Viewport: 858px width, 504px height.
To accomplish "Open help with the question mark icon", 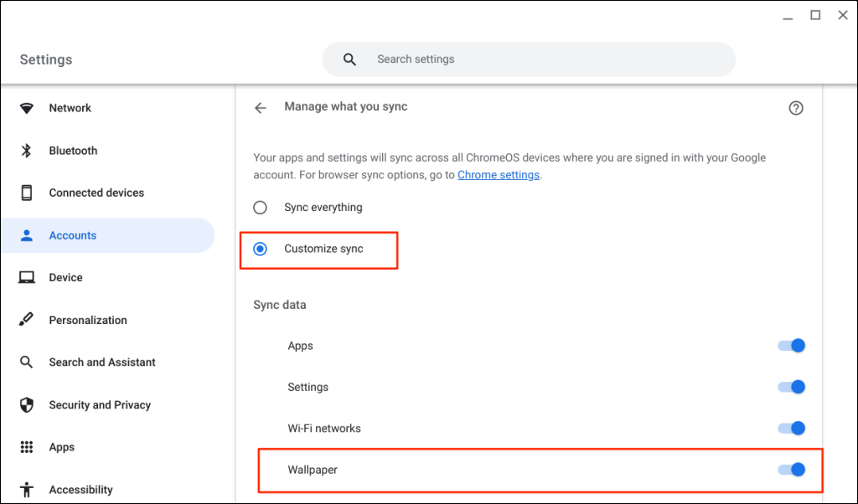I will pyautogui.click(x=796, y=108).
